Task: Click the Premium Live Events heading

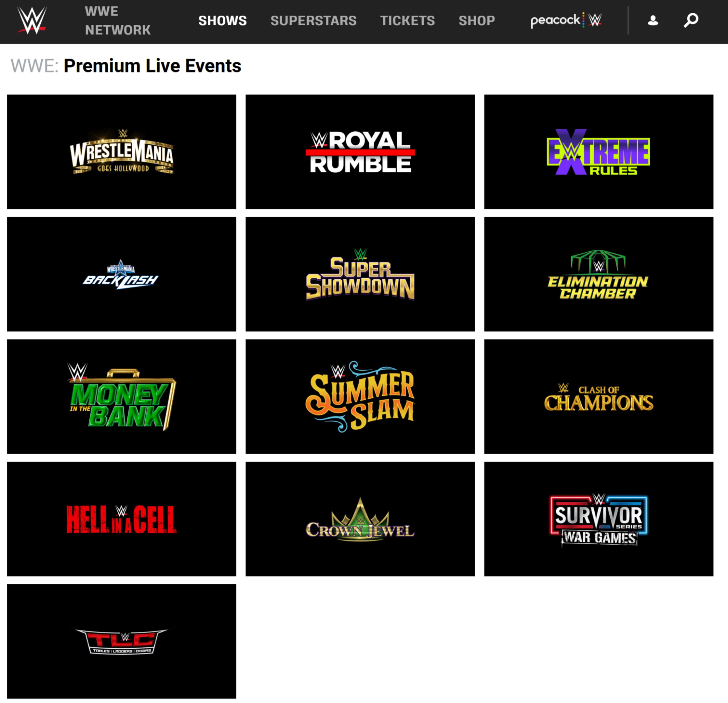Action: click(x=152, y=66)
